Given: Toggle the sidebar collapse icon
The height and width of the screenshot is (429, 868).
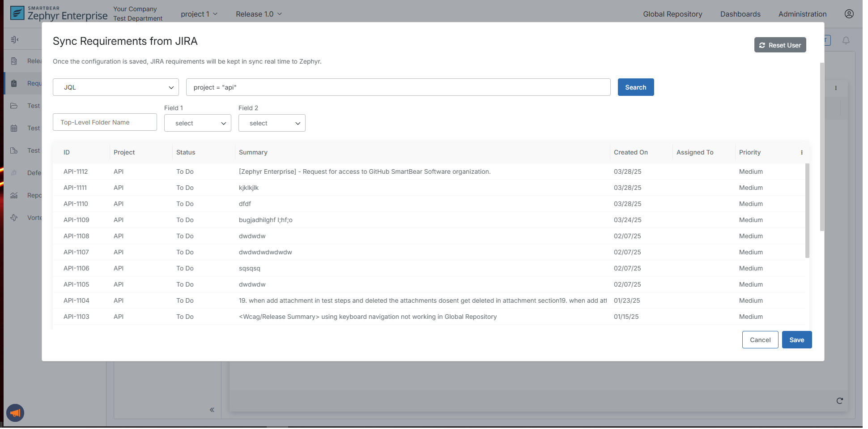Looking at the screenshot, I should 14,40.
